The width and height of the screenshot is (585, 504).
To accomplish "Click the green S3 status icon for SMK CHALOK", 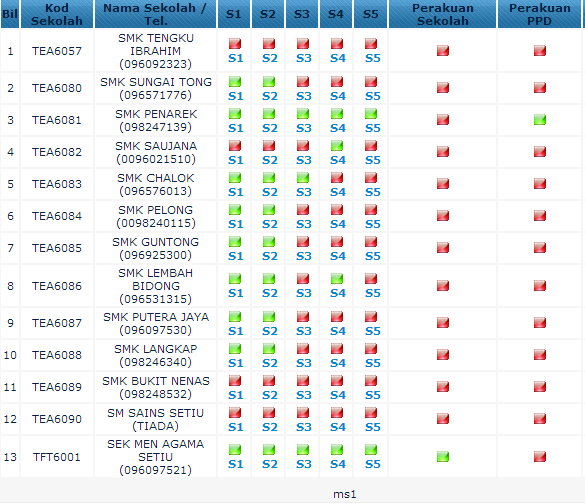I will pos(303,178).
